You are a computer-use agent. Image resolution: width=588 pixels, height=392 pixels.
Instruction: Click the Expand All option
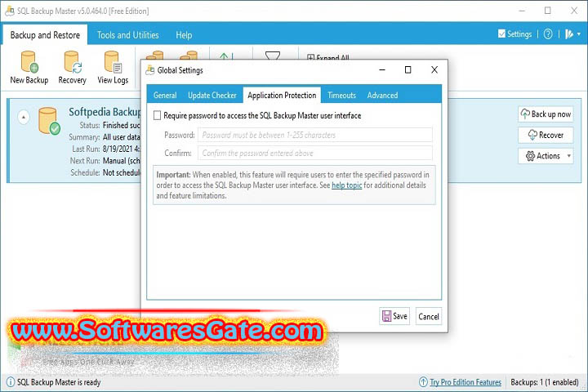(328, 57)
